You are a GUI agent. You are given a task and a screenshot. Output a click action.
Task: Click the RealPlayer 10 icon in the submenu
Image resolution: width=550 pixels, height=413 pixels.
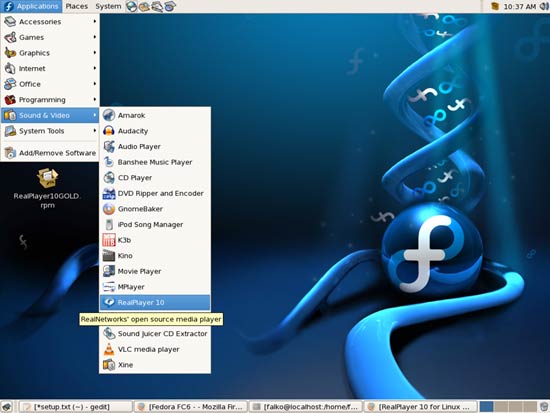click(x=109, y=302)
